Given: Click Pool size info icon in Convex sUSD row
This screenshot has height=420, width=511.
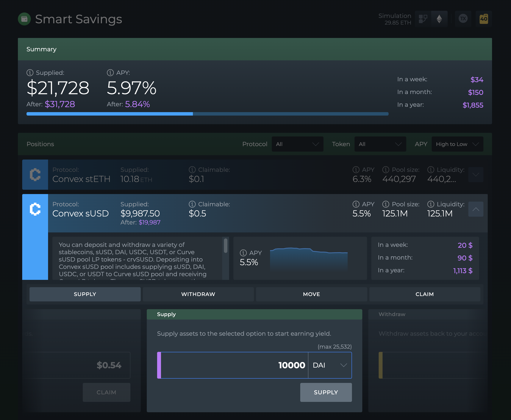Looking at the screenshot, I should click(x=386, y=204).
